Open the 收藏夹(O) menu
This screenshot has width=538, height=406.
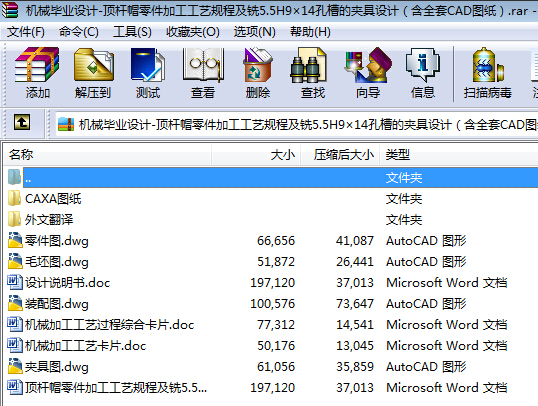[193, 32]
